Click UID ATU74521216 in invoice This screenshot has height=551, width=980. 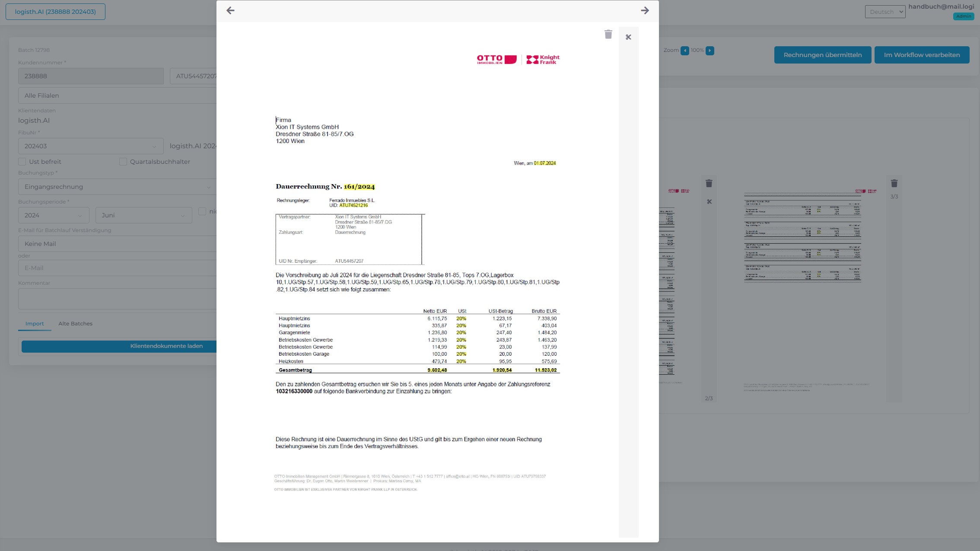(353, 206)
